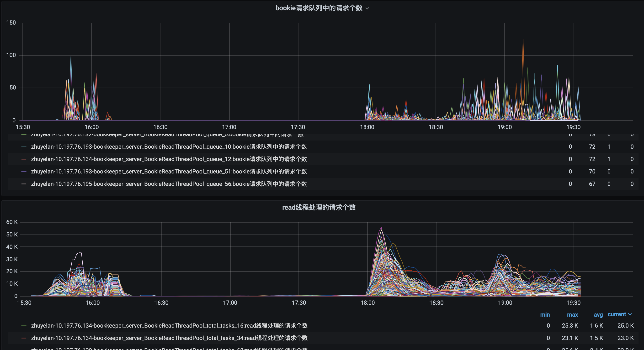Toggle the total_tasks_34 series label
The image size is (644, 350).
pos(169,338)
